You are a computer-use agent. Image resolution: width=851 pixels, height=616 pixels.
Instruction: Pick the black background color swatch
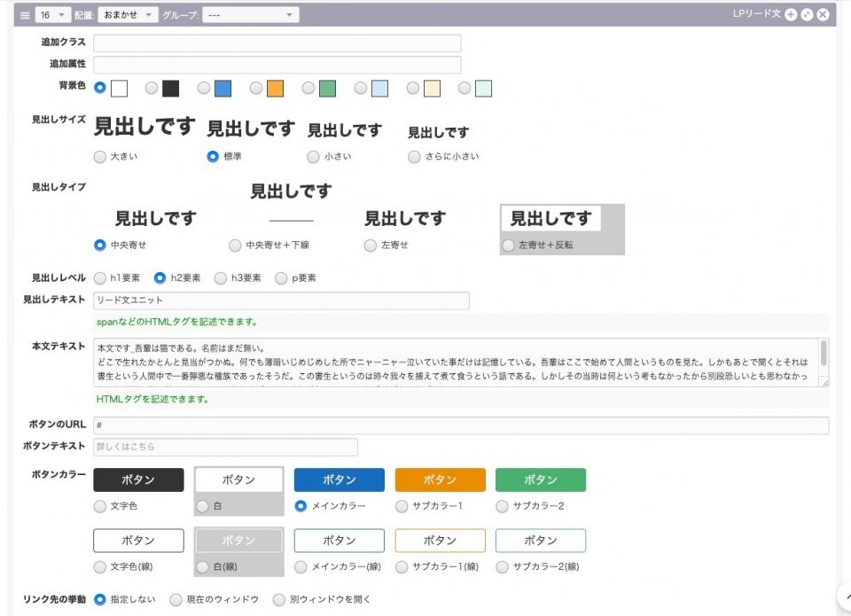pyautogui.click(x=170, y=89)
